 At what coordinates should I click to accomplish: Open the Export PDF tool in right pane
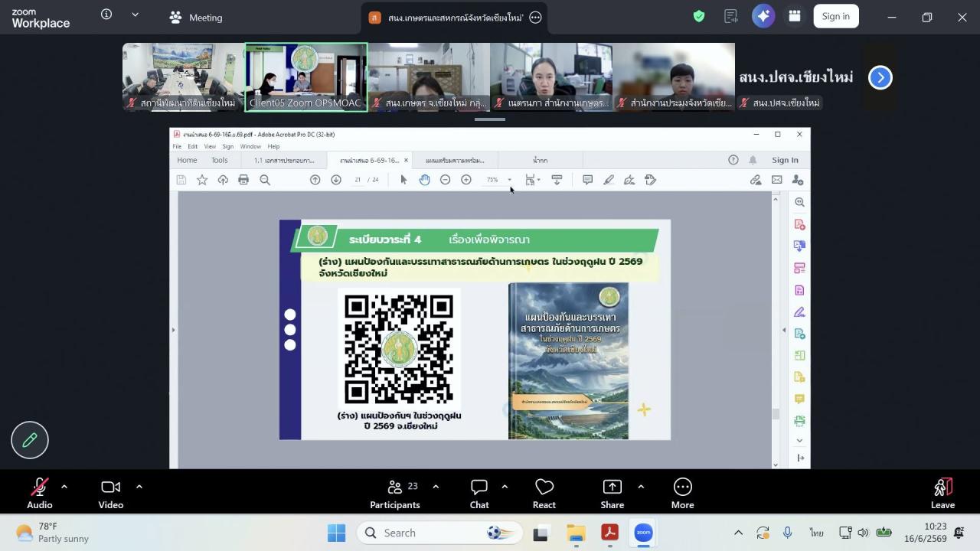tap(799, 246)
